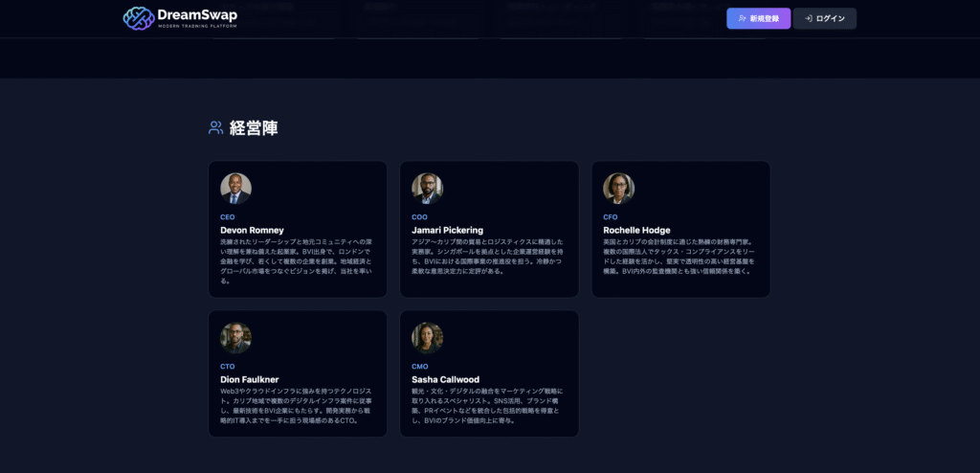The width and height of the screenshot is (980, 473).
Task: Click the CTO role label
Action: point(228,367)
